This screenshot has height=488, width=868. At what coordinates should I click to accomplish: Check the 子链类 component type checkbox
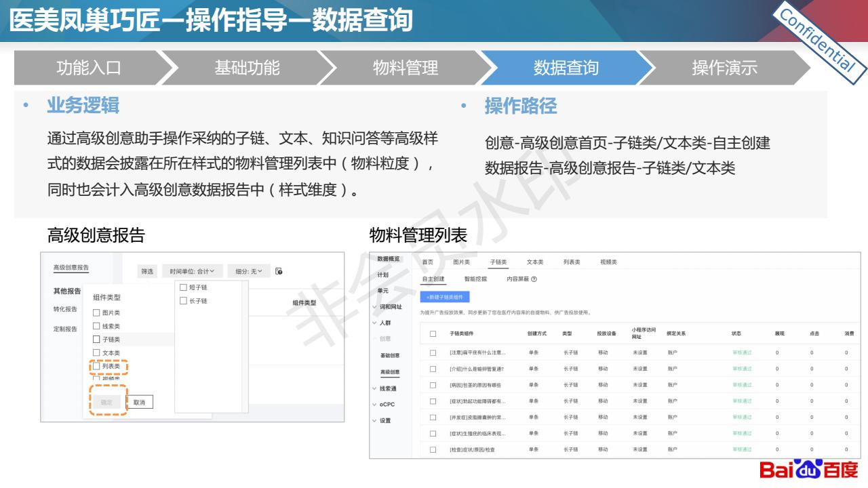tap(96, 339)
